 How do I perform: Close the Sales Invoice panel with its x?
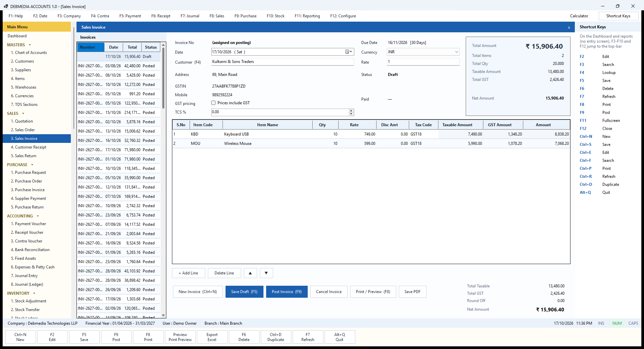coord(569,28)
